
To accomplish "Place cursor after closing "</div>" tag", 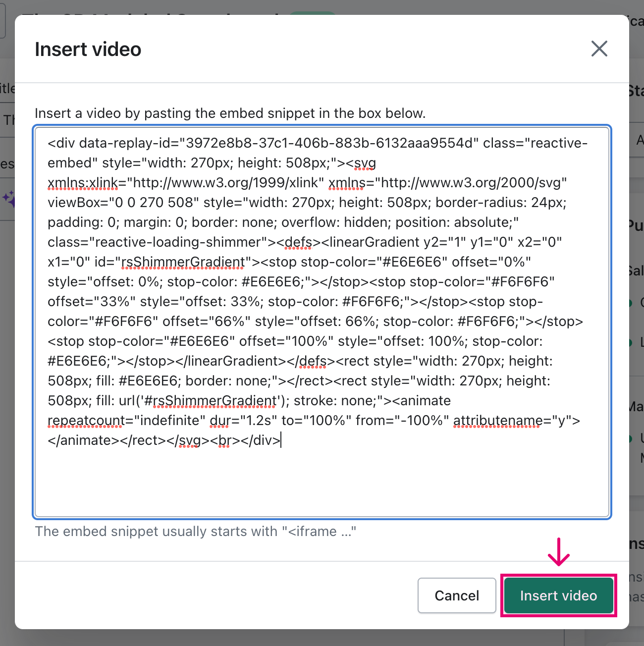I will pos(281,440).
